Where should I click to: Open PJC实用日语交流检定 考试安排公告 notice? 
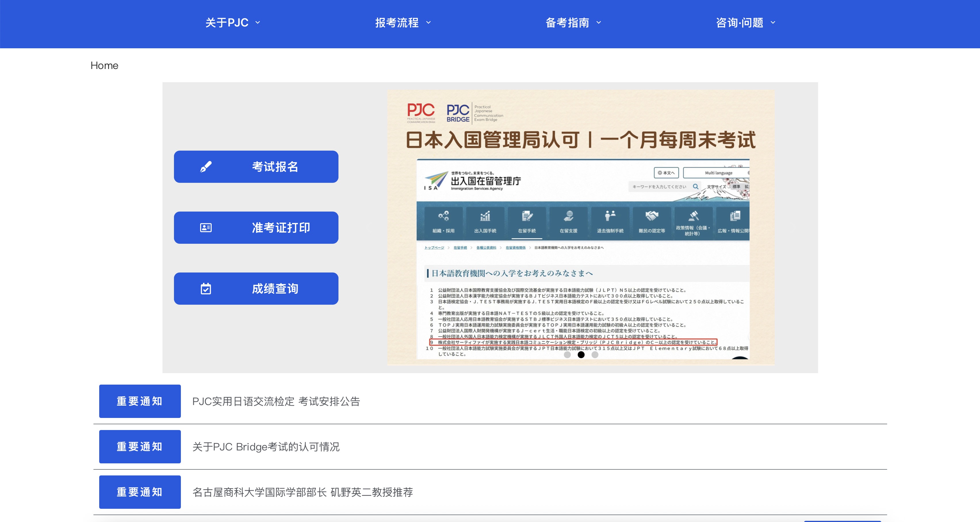(x=276, y=401)
